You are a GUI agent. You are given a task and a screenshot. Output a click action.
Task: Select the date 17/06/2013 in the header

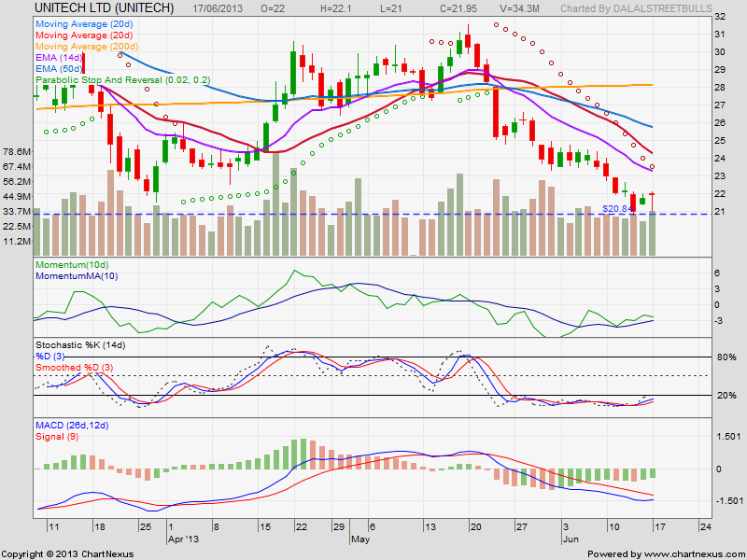click(218, 8)
